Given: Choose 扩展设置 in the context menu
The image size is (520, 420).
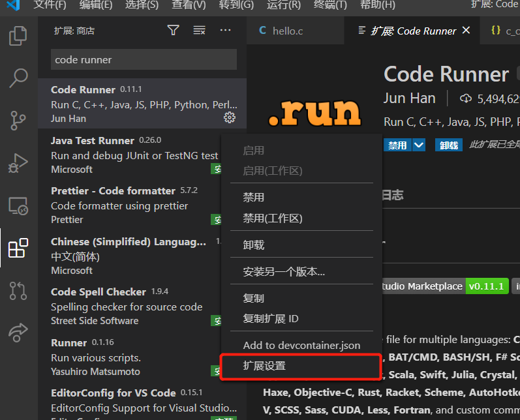Looking at the screenshot, I should 301,366.
